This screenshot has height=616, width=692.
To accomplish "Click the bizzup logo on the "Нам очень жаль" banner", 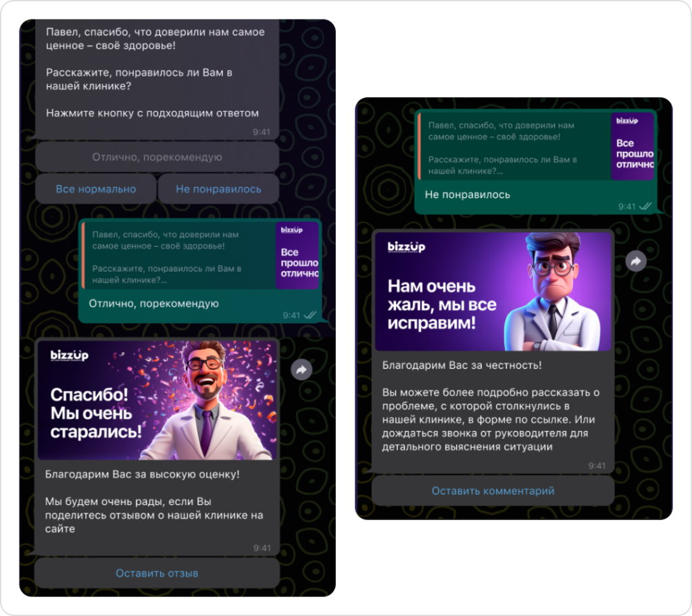I will click(x=406, y=247).
